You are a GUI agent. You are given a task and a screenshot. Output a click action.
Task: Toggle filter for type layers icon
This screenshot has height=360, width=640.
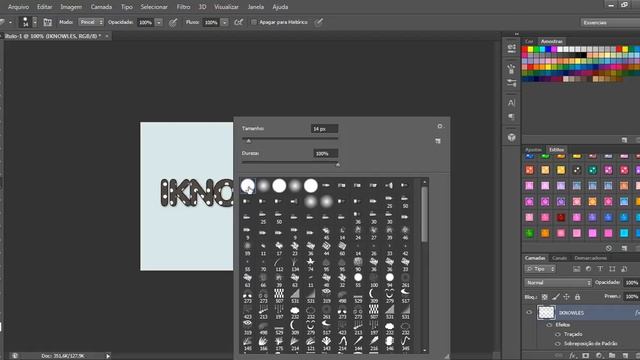point(600,269)
